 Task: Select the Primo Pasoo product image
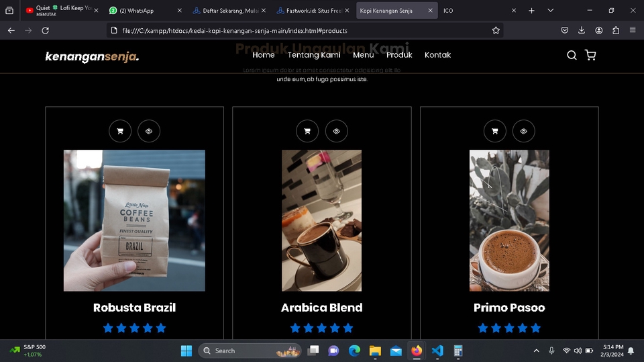(x=509, y=220)
